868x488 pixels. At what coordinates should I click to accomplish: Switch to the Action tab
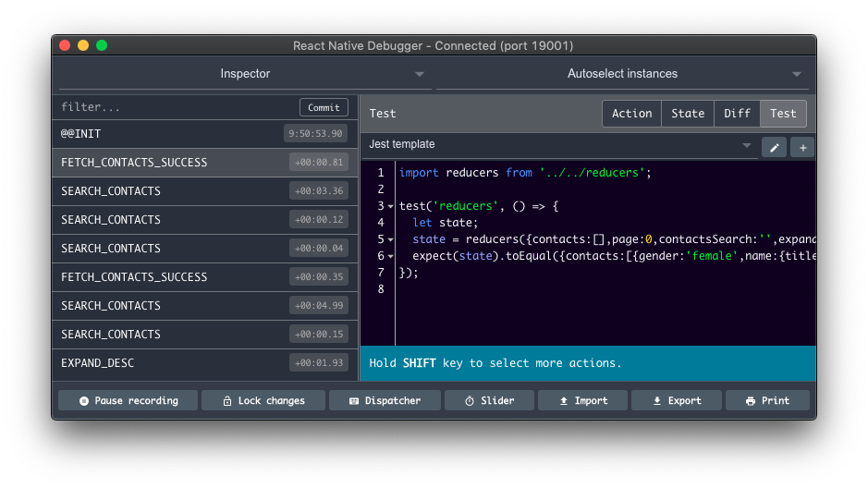click(631, 114)
